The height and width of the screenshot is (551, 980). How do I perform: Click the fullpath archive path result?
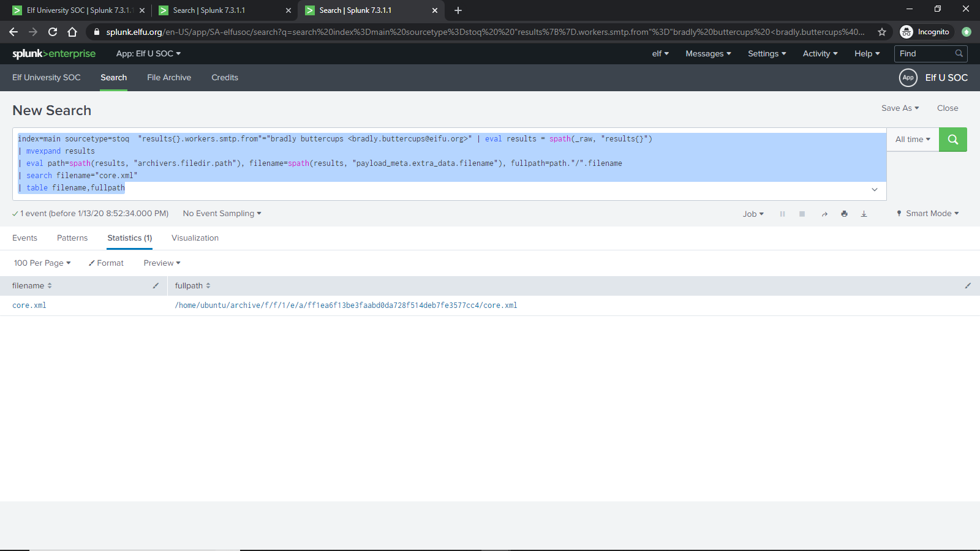coord(346,305)
